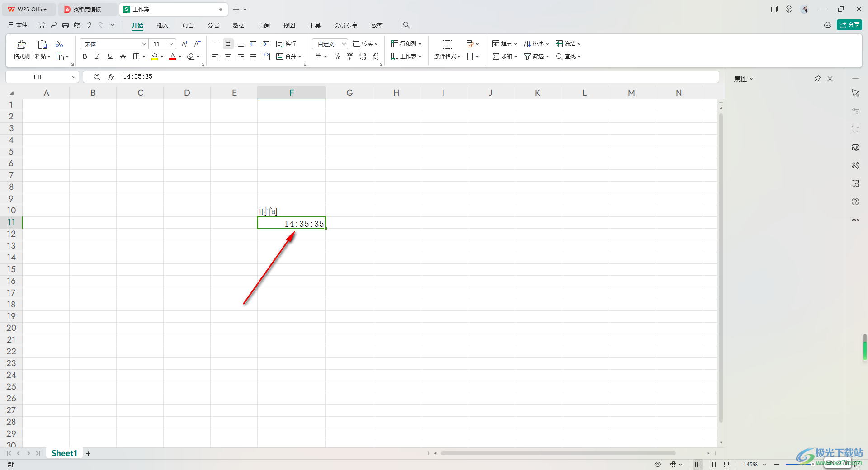
Task: Select bottom vertical alignment
Action: click(x=241, y=44)
